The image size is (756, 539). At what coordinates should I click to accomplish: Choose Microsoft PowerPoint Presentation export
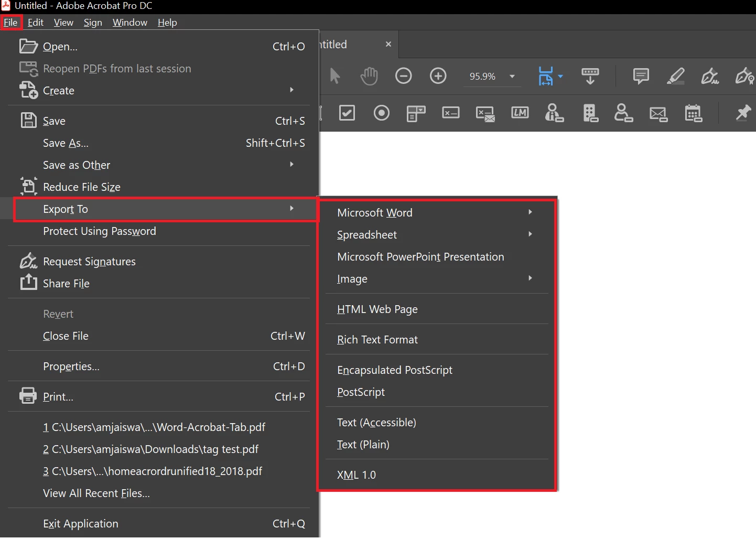pyautogui.click(x=436, y=256)
